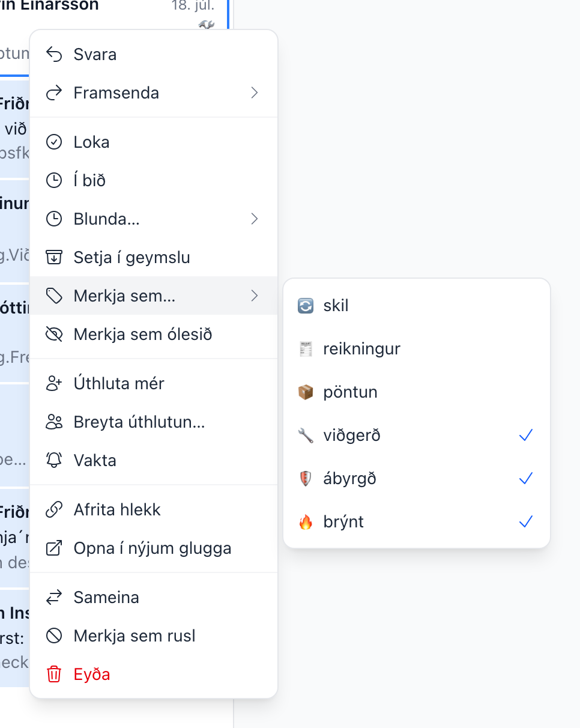Click the tag icon beside Merkja sem...
580x728 pixels.
click(54, 296)
